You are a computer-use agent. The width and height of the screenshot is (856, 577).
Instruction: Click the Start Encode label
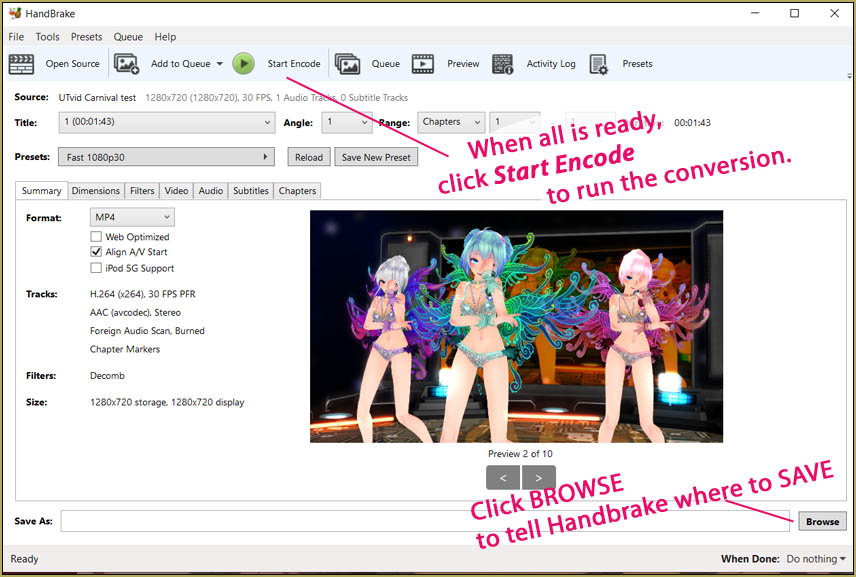[x=294, y=64]
